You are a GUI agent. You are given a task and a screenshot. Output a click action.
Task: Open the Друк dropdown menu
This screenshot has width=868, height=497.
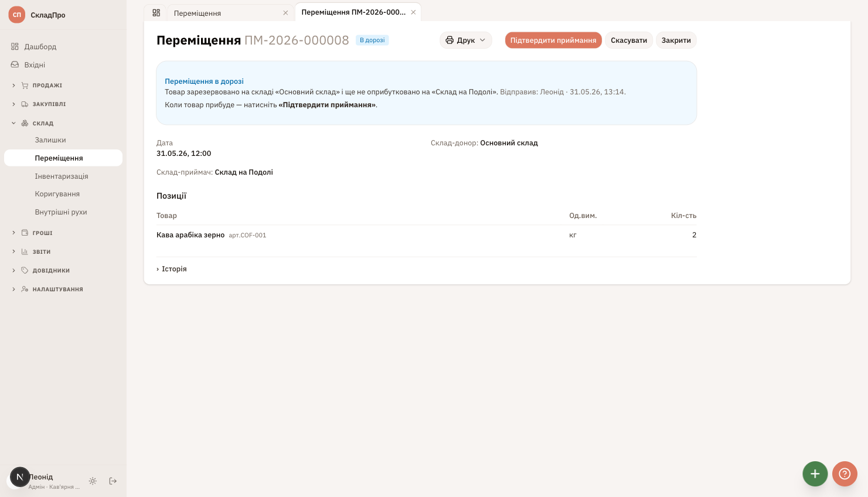pos(466,40)
